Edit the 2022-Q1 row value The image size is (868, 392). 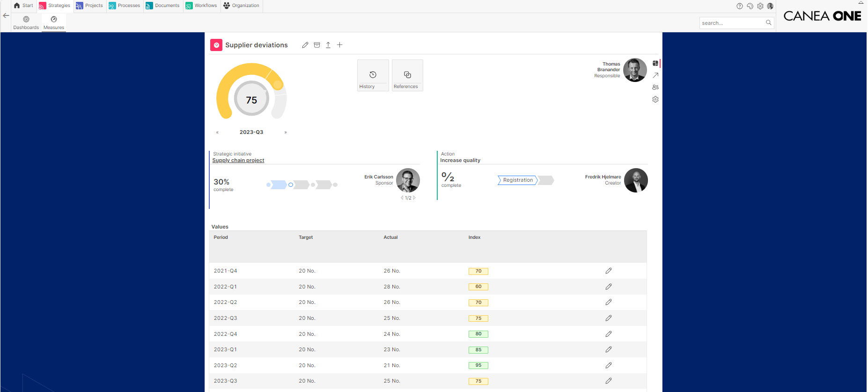(x=609, y=287)
